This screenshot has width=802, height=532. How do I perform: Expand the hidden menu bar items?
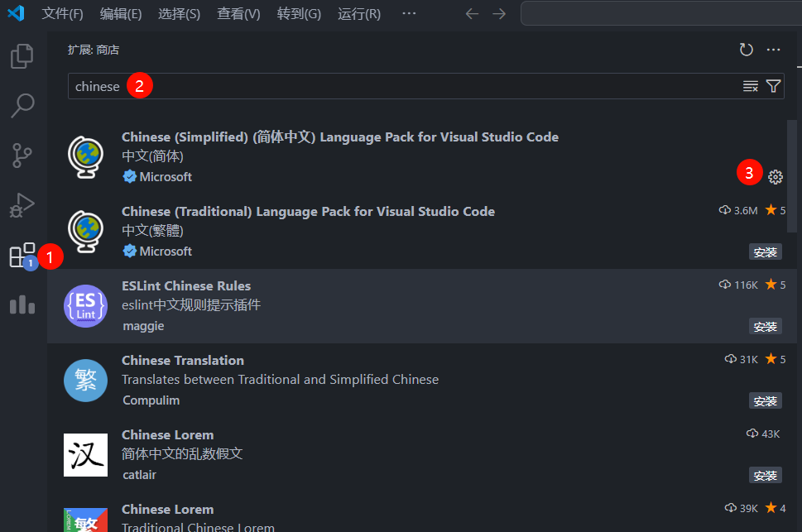409,14
